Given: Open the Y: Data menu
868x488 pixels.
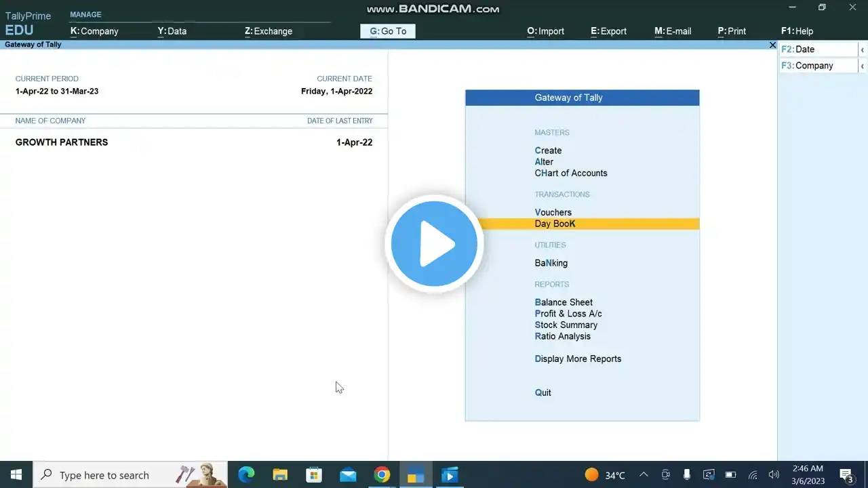Looking at the screenshot, I should pos(172,31).
